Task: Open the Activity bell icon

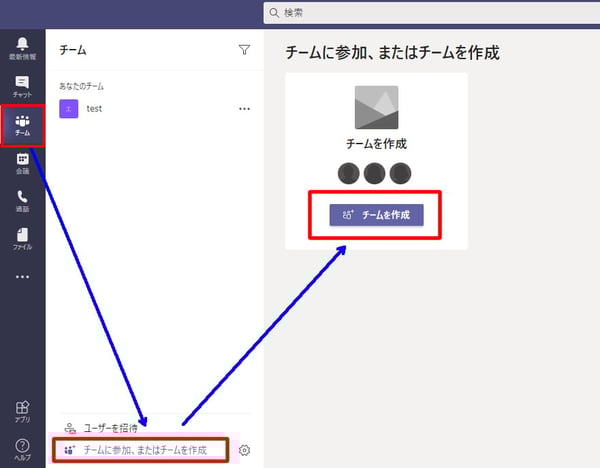Action: tap(22, 45)
